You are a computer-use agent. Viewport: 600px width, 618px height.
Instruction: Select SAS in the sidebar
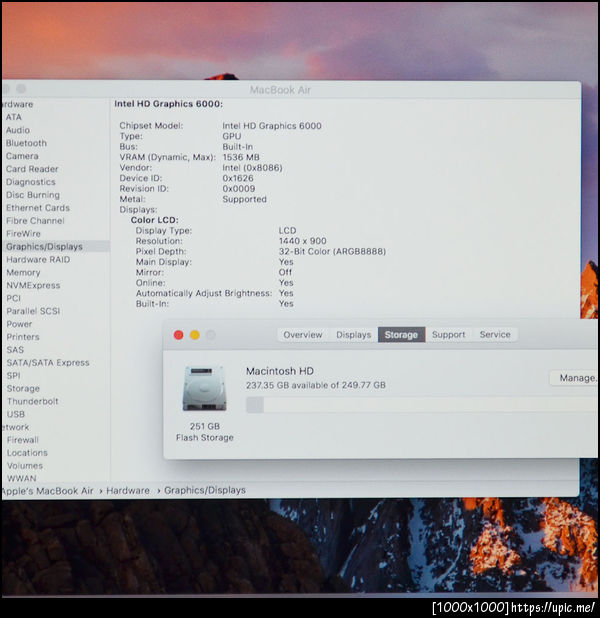(x=15, y=350)
